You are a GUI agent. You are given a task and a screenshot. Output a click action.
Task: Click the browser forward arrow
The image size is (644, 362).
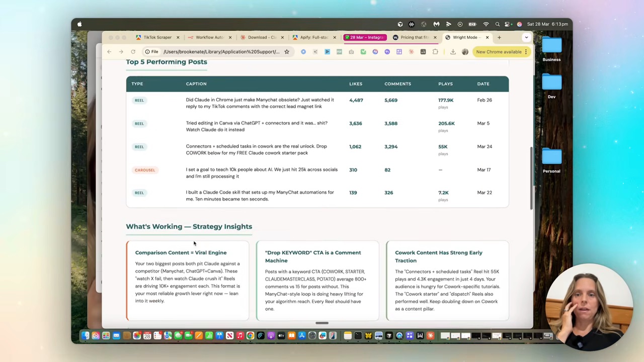click(x=121, y=52)
